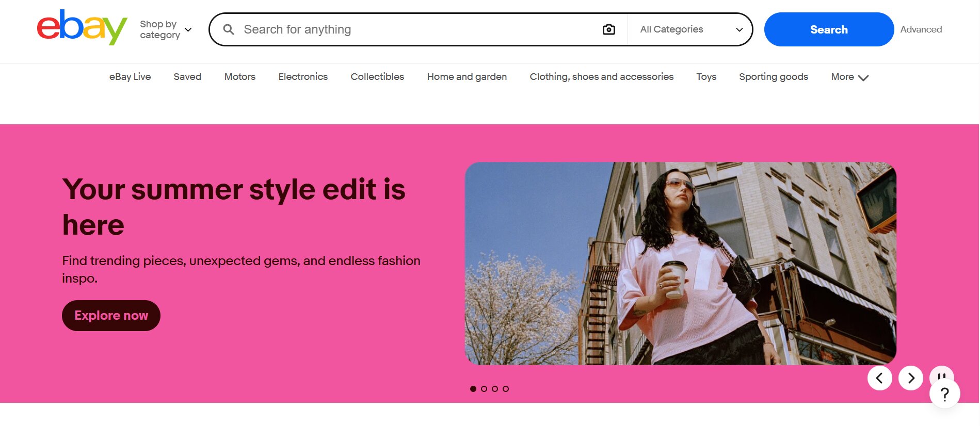Open the help question mark button
Viewport: 980px width, 426px height.
coord(945,394)
